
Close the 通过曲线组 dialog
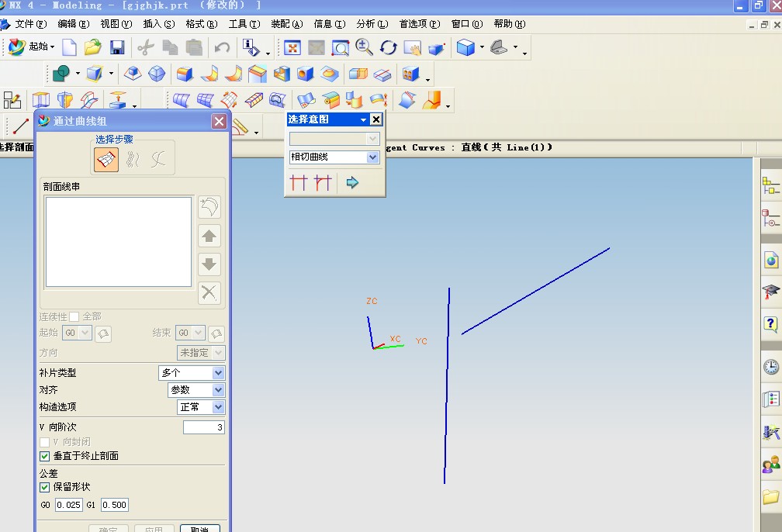219,121
